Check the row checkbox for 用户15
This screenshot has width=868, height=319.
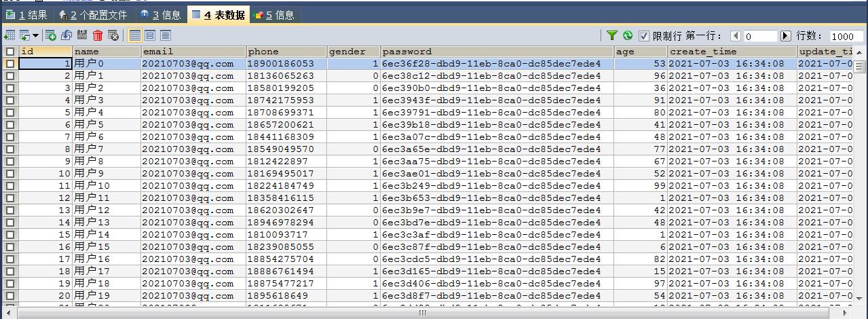click(10, 247)
